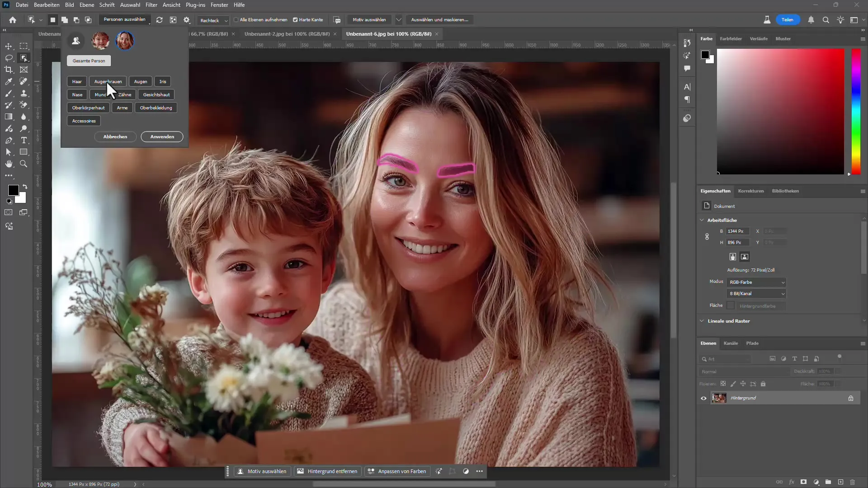Swap foreground and background colors
This screenshot has height=488, width=868.
[25, 186]
